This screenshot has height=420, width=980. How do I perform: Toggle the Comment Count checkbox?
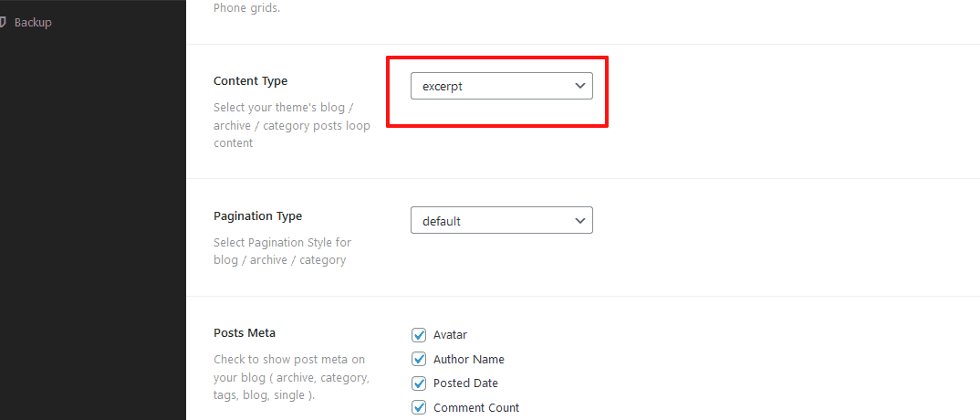click(x=420, y=407)
